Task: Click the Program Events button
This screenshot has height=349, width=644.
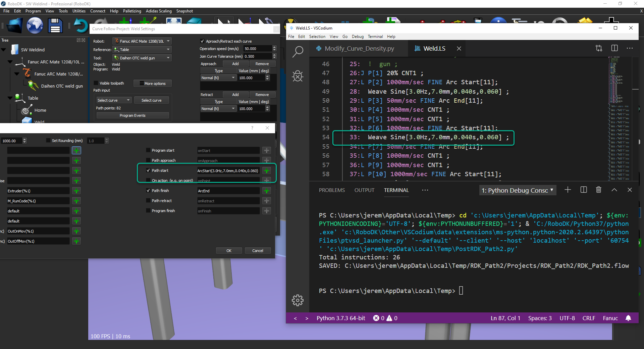Action: click(x=132, y=115)
